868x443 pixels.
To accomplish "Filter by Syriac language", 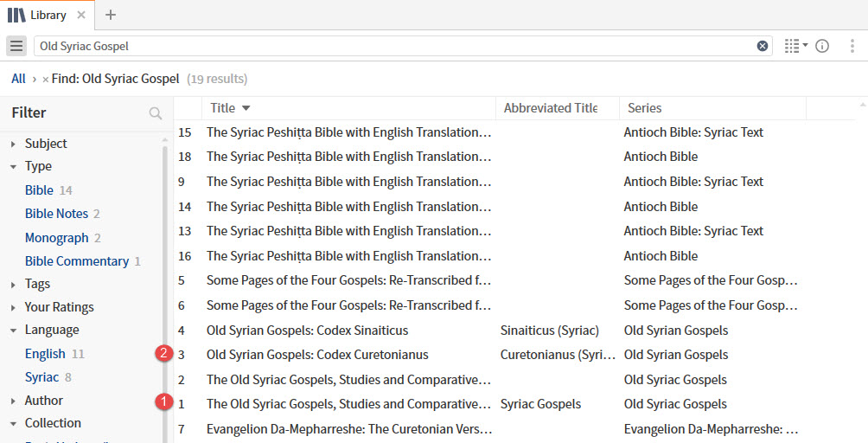I will pos(41,377).
